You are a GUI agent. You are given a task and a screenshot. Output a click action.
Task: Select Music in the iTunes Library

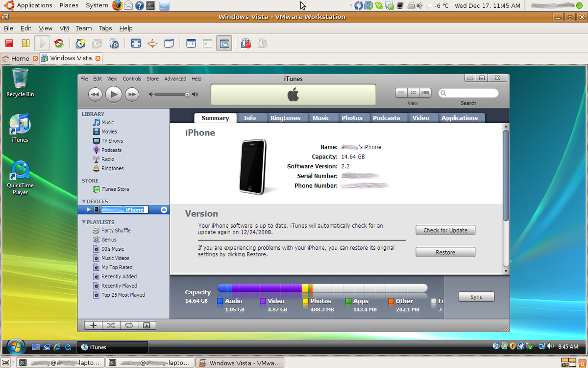click(107, 123)
